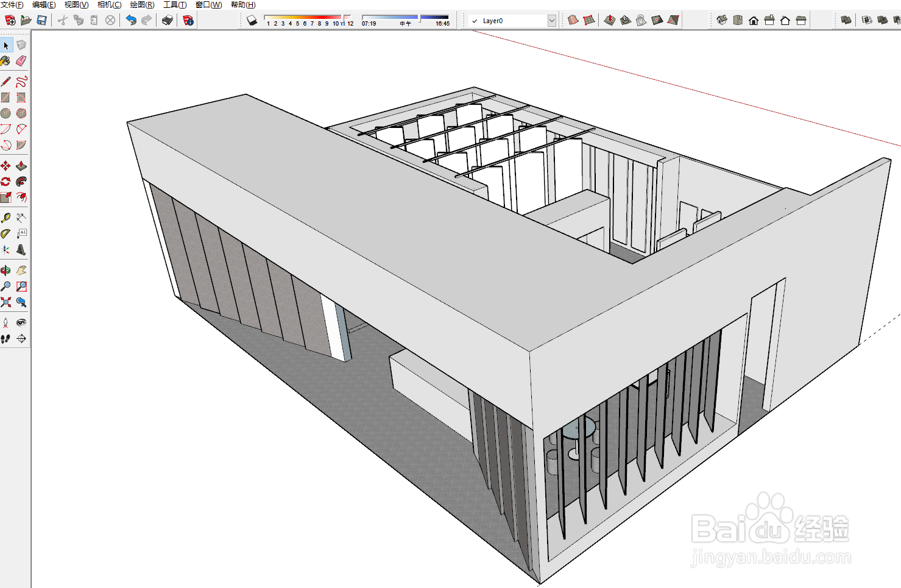Click the Save floppy disk icon
901x588 pixels.
41,20
